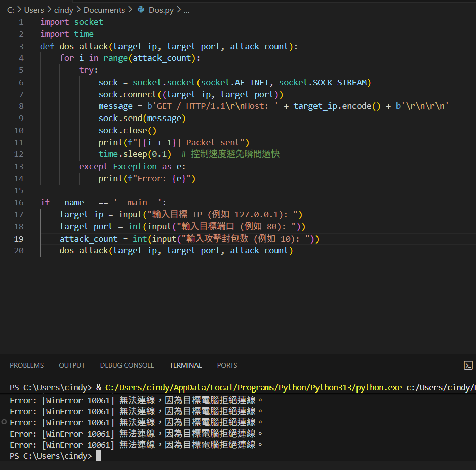Click the Dos.py breadcrumb item
Viewport: 476px width, 470px height.
[161, 10]
